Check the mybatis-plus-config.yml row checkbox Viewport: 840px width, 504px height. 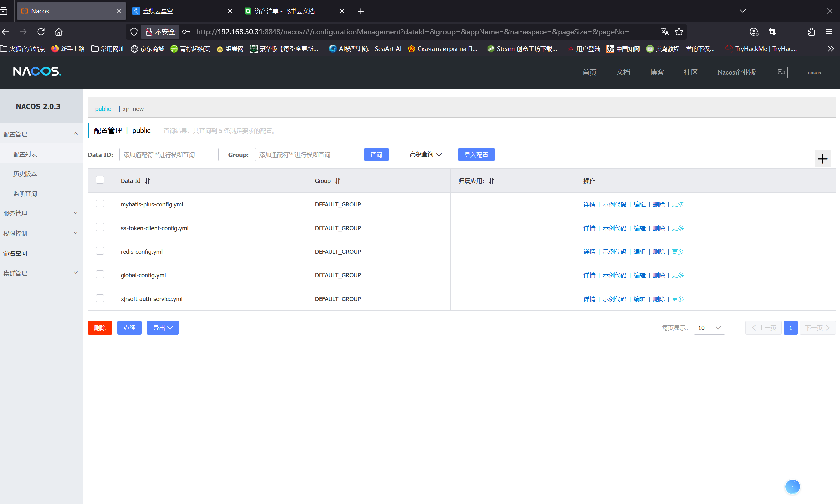[100, 204]
